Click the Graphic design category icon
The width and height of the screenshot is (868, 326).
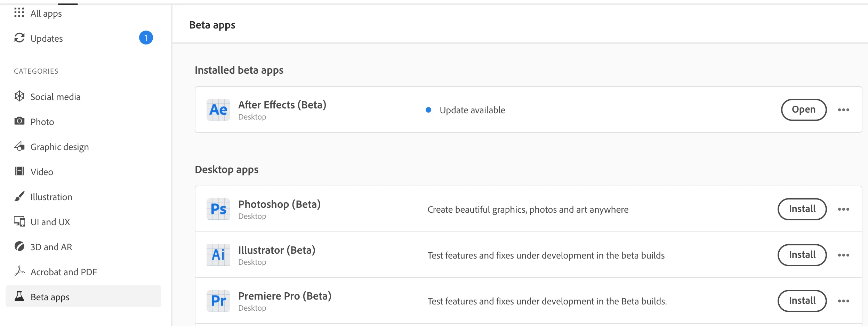pyautogui.click(x=19, y=146)
